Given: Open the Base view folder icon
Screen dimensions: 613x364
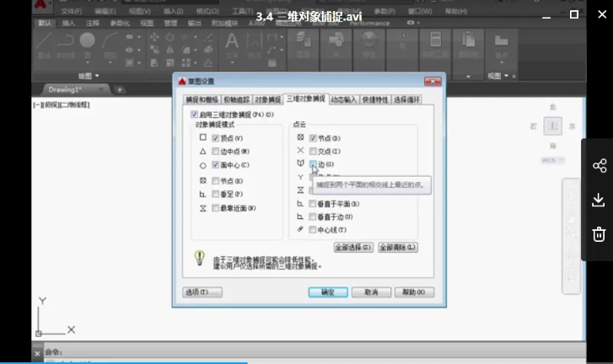Looking at the screenshot, I should (x=501, y=40).
